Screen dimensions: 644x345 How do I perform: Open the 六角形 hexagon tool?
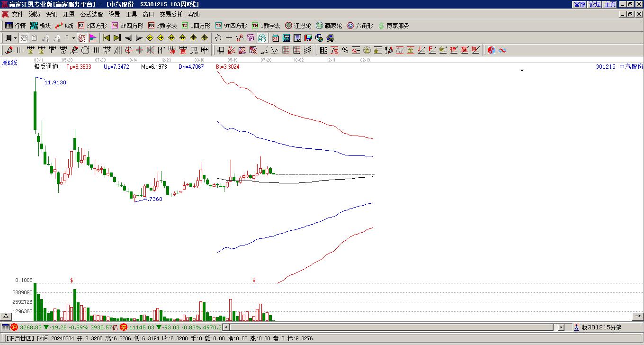click(x=360, y=26)
